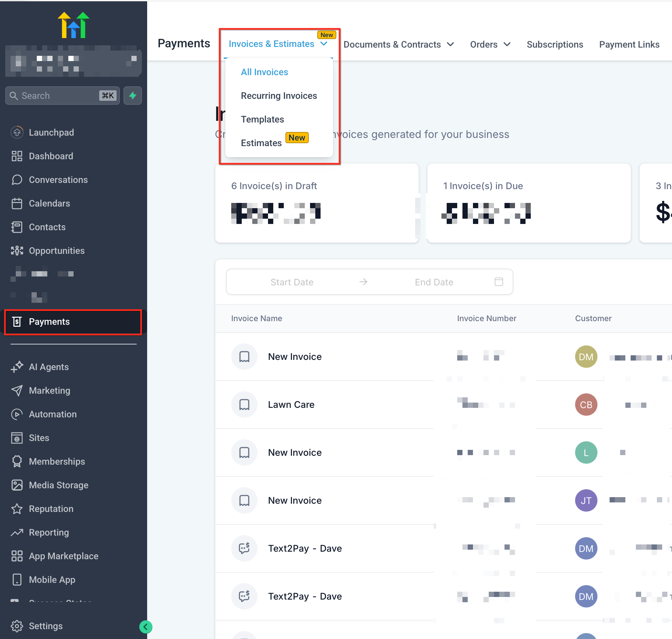Open the Settings gear icon
The height and width of the screenshot is (639, 672).
[17, 626]
